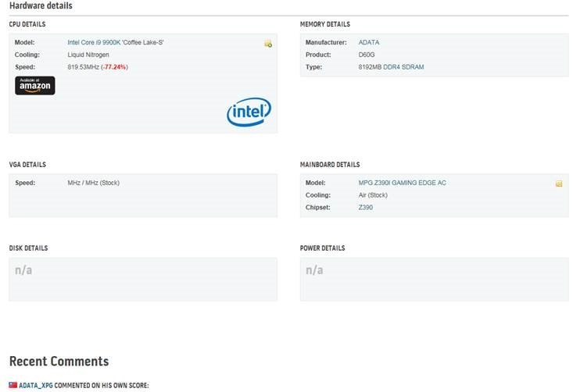Click the Intel logo image

click(249, 112)
